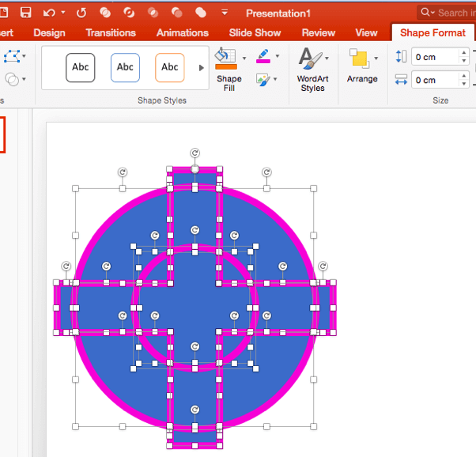This screenshot has height=457, width=476.
Task: Expand the Shape Styles gallery arrow
Action: click(202, 68)
